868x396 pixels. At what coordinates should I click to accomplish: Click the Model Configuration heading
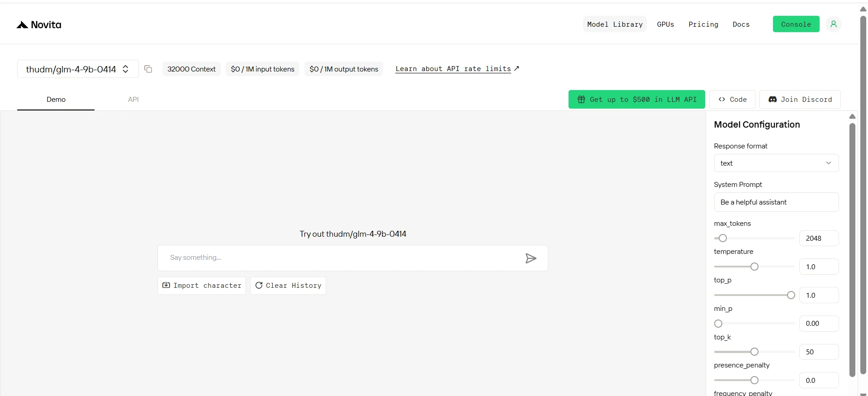pyautogui.click(x=757, y=124)
